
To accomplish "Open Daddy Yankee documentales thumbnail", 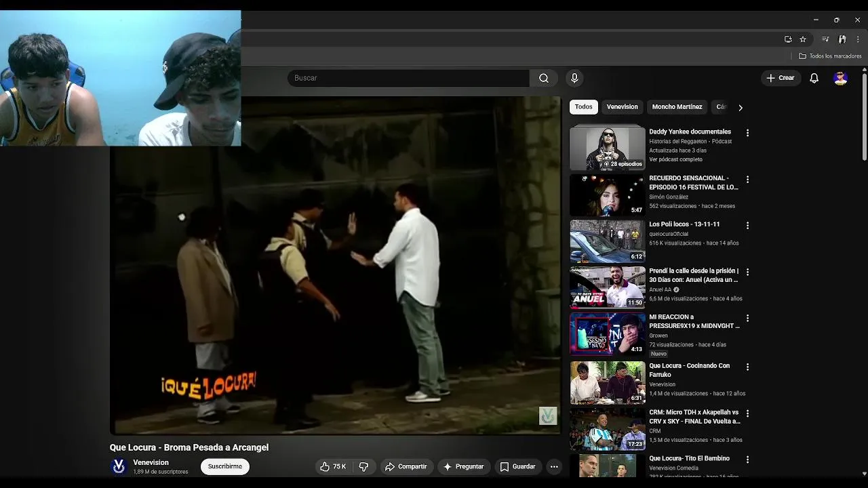I will point(608,147).
